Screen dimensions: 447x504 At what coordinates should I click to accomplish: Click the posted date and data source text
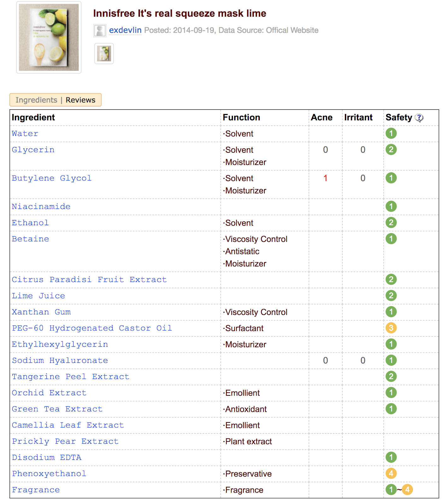pos(231,30)
